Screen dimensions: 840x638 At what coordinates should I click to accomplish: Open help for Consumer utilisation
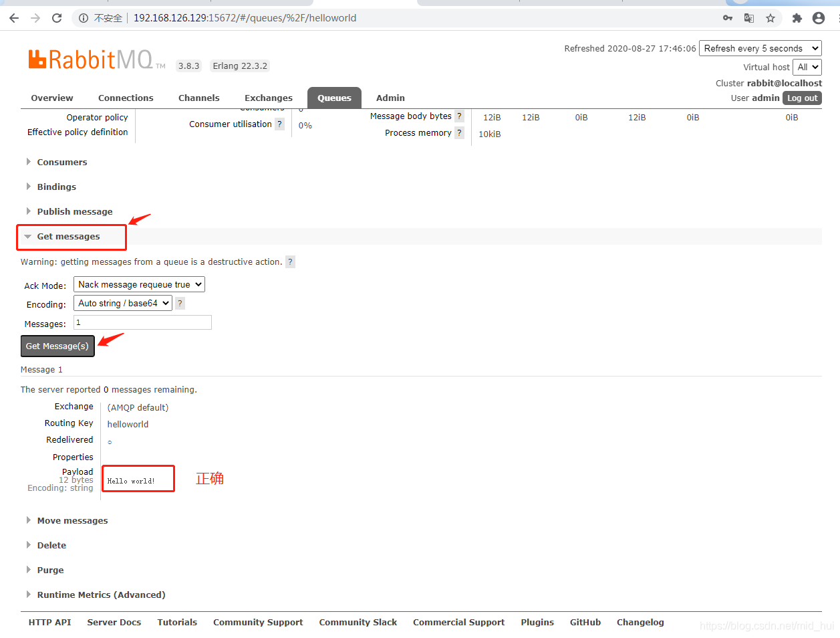[280, 124]
